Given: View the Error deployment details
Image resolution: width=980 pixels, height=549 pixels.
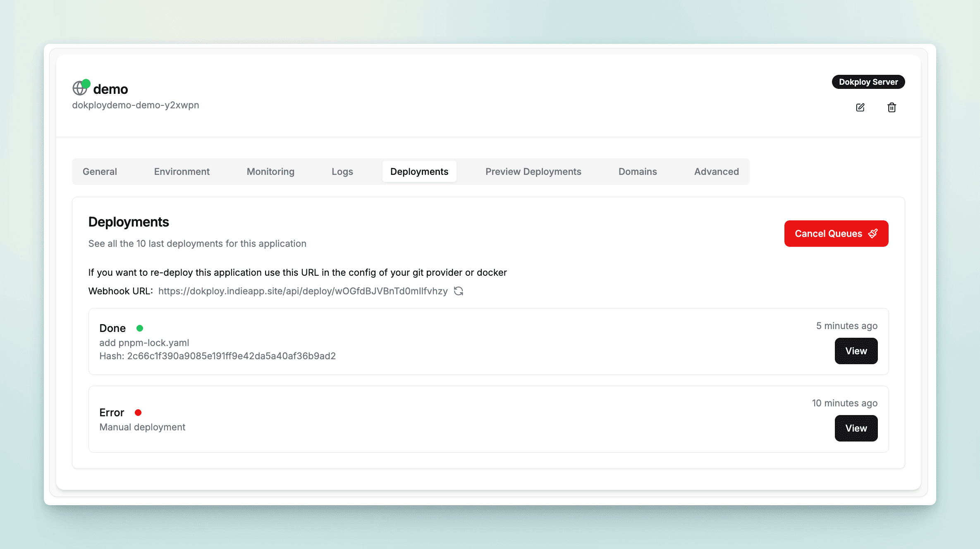Looking at the screenshot, I should [856, 428].
